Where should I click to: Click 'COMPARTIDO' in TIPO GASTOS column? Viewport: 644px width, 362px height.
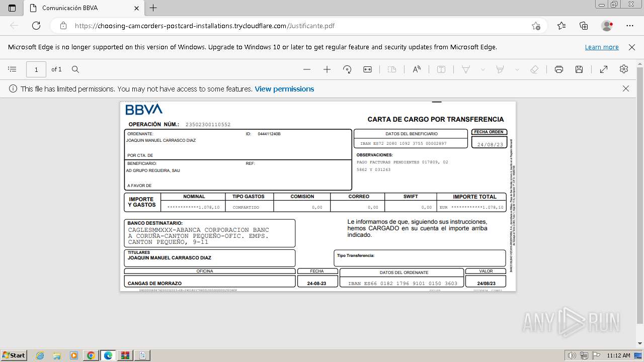(x=246, y=207)
